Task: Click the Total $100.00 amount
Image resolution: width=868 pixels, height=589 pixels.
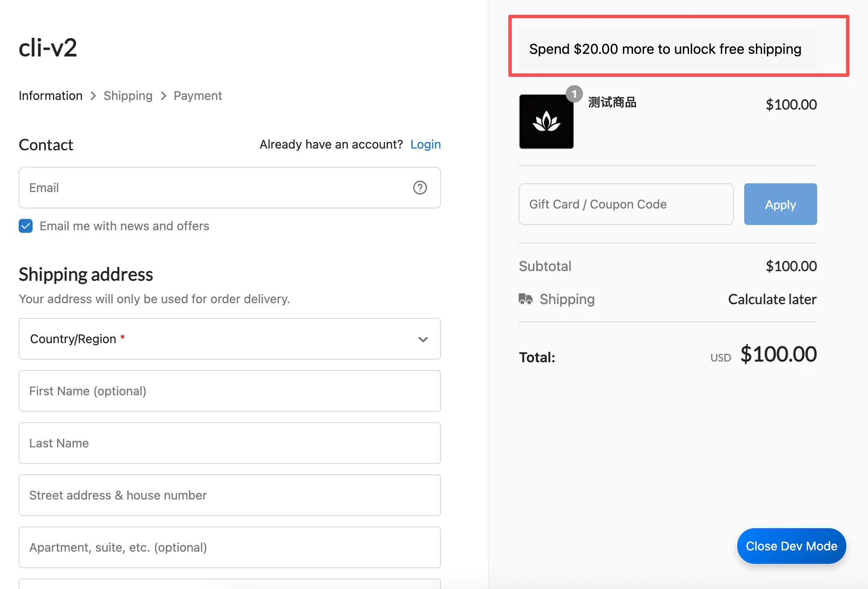Action: (x=779, y=354)
